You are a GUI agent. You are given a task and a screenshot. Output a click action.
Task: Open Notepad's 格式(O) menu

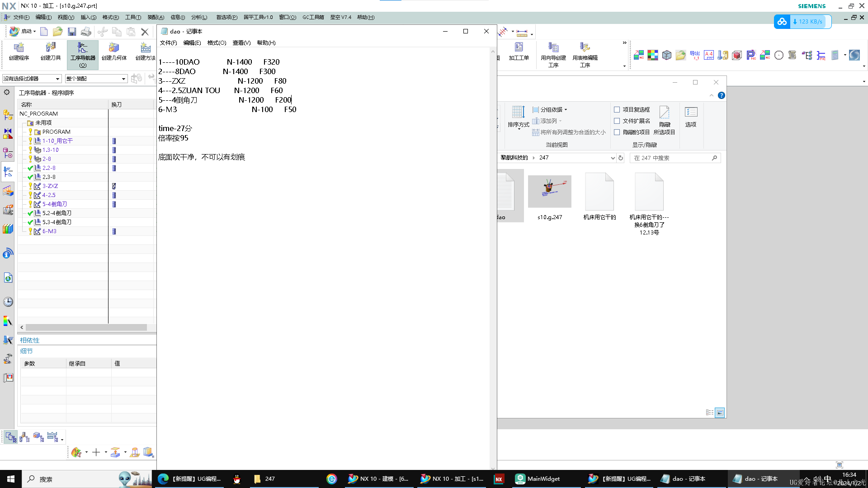(x=217, y=42)
